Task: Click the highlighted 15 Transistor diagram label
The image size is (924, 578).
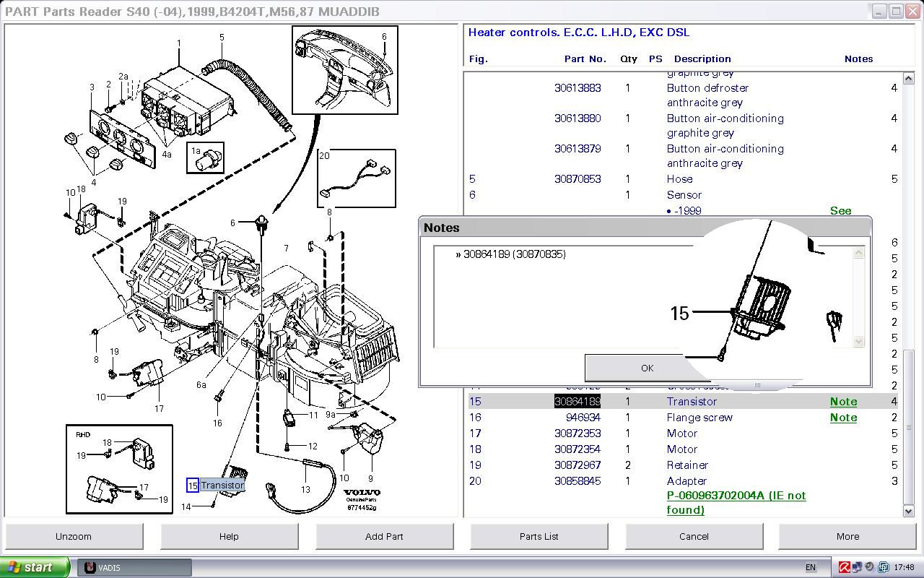Action: point(216,486)
